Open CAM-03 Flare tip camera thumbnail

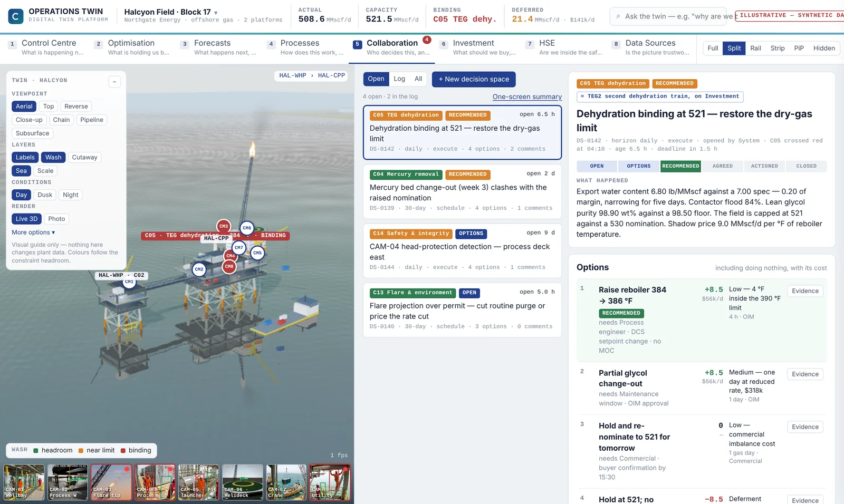tap(111, 482)
